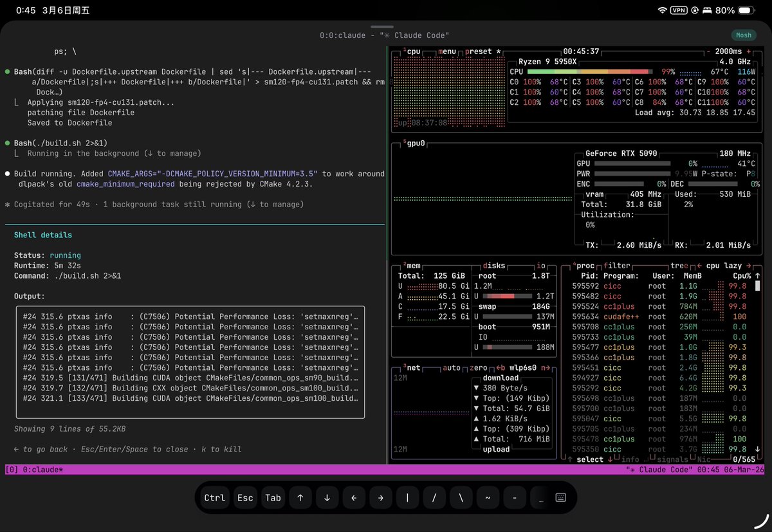The width and height of the screenshot is (772, 532).
Task: Open the signals option in proc footer
Action: (x=672, y=459)
